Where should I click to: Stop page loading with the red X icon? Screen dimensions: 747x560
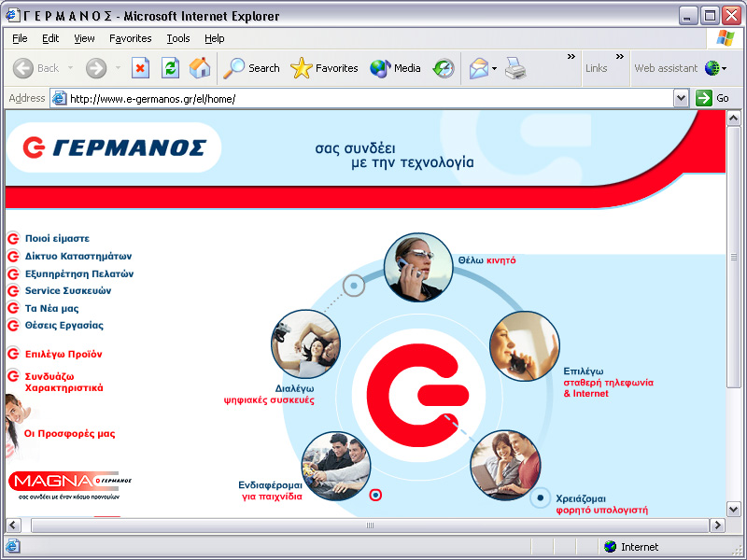pos(140,68)
